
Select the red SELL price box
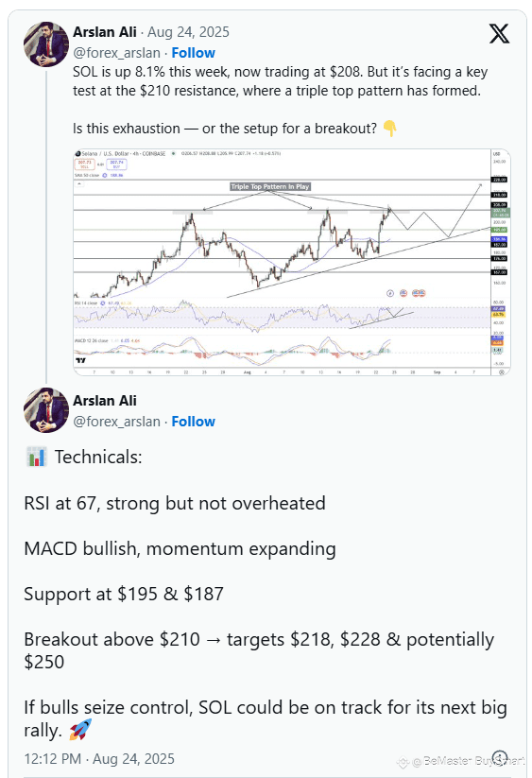coord(84,164)
